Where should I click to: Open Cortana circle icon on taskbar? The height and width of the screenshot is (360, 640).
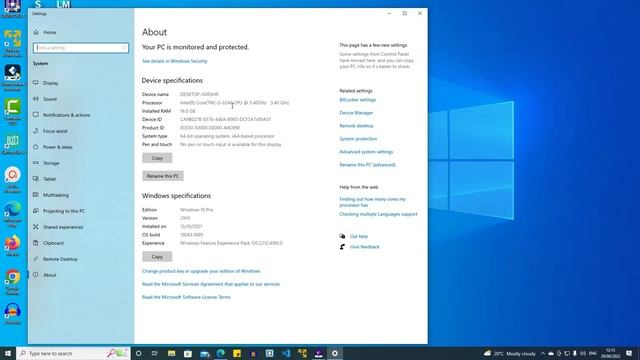[x=139, y=353]
